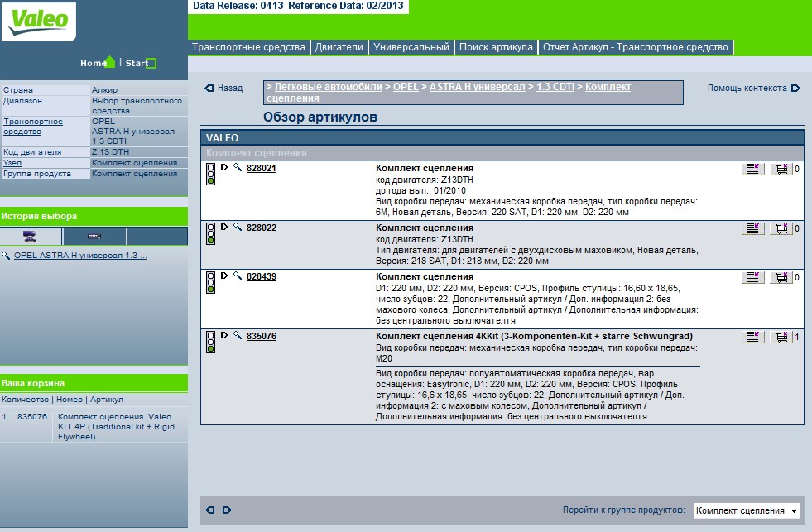The image size is (812, 532).
Task: Click История выбора header
Action: (x=94, y=216)
